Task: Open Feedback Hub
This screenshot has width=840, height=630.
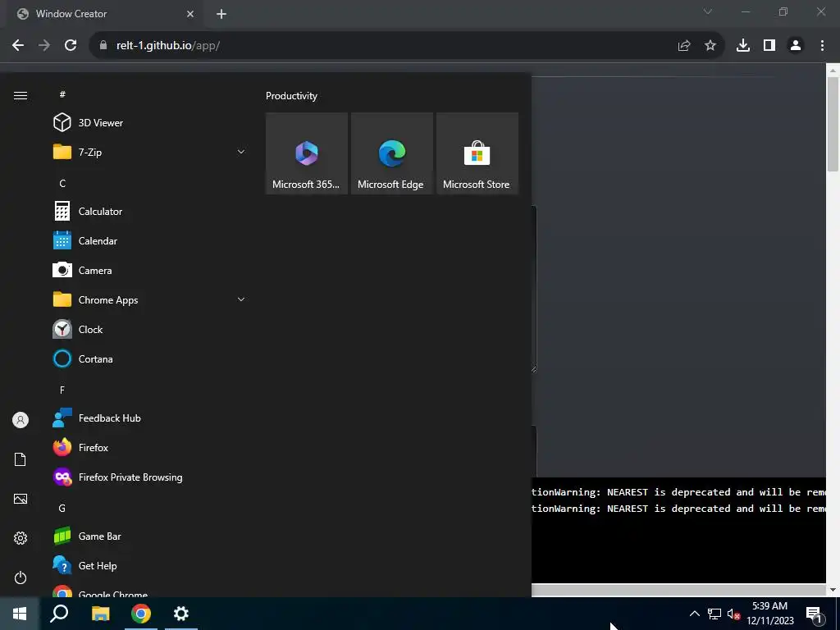Action: (150, 418)
